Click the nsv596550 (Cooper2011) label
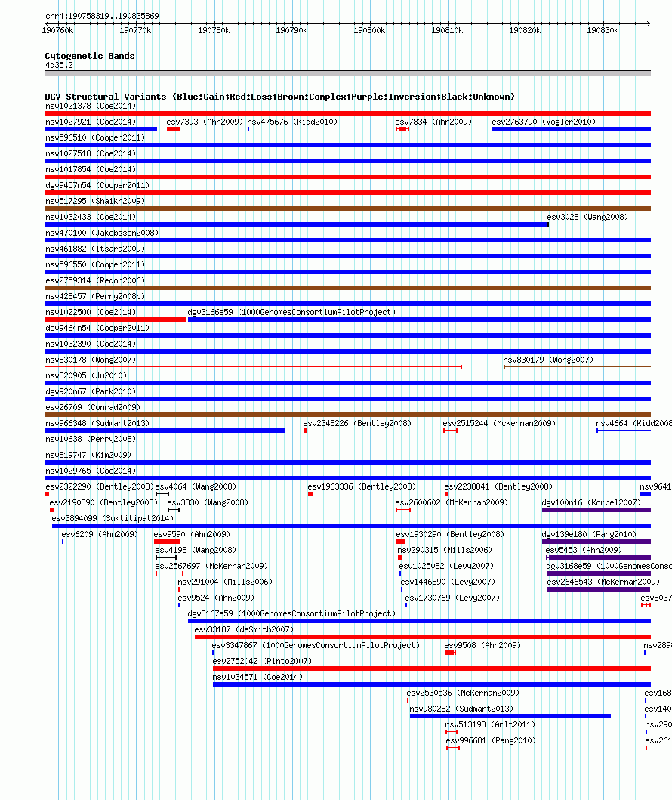 coord(95,264)
